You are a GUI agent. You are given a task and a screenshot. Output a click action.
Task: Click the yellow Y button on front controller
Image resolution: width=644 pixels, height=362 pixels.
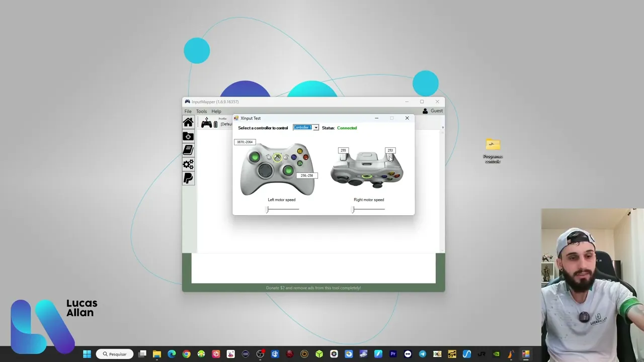click(300, 151)
